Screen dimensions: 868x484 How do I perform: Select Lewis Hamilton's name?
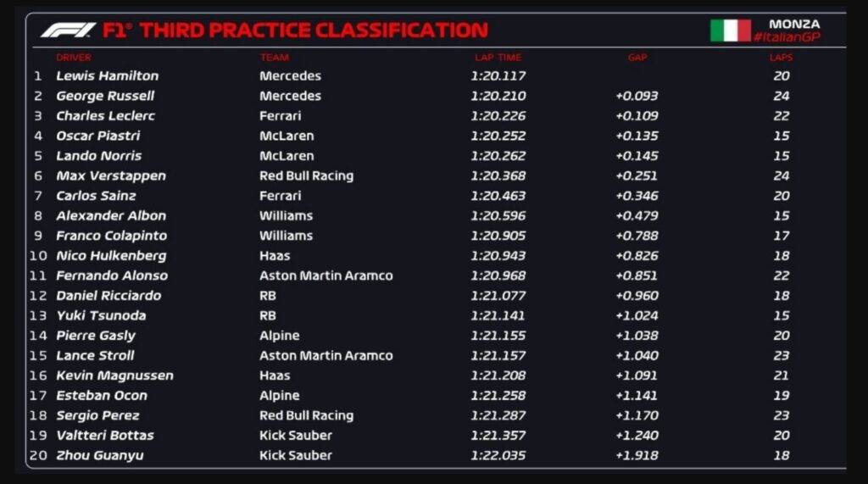(107, 75)
